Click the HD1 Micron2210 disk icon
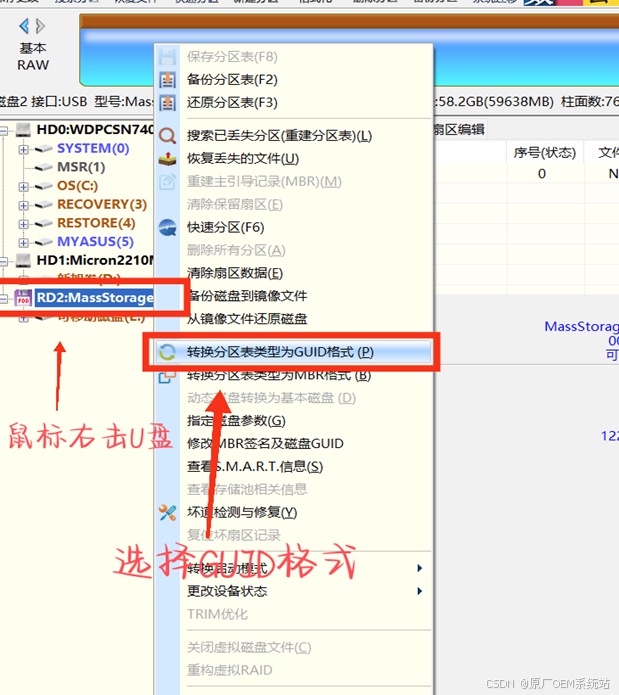Viewport: 619px width, 695px height. click(x=23, y=260)
